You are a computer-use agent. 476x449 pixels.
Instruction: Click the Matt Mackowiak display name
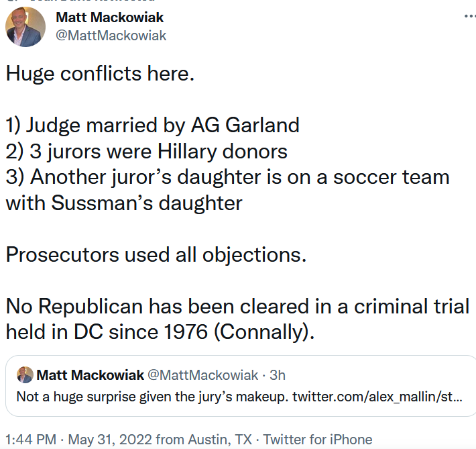(109, 17)
